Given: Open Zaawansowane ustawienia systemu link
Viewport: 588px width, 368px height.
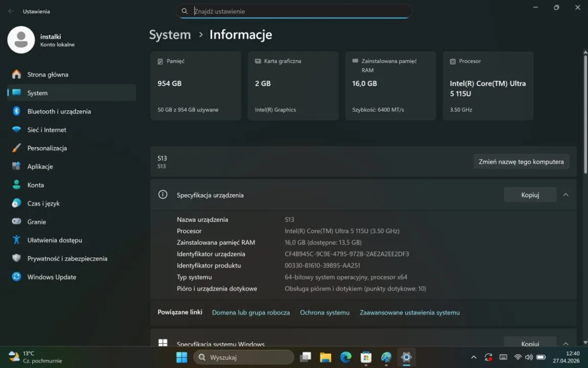Looking at the screenshot, I should [409, 312].
